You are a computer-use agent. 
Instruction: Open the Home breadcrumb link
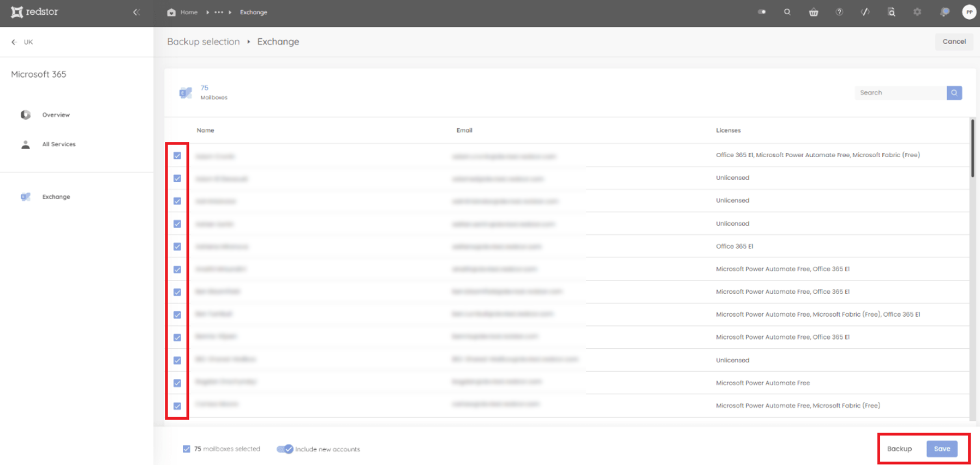click(189, 12)
